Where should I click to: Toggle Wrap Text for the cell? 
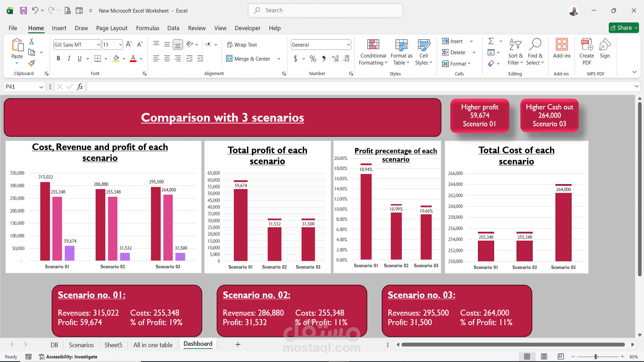point(242,44)
